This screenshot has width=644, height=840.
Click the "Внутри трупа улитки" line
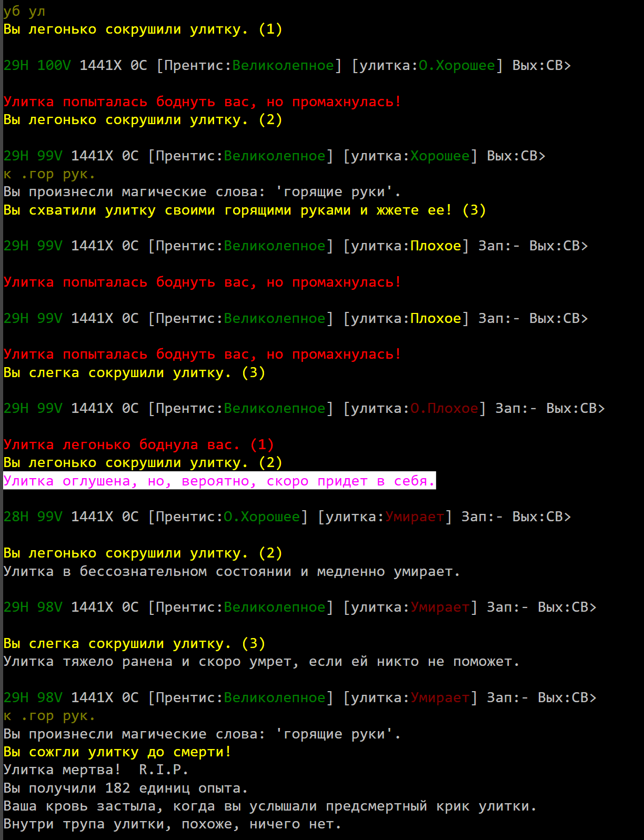tap(172, 824)
